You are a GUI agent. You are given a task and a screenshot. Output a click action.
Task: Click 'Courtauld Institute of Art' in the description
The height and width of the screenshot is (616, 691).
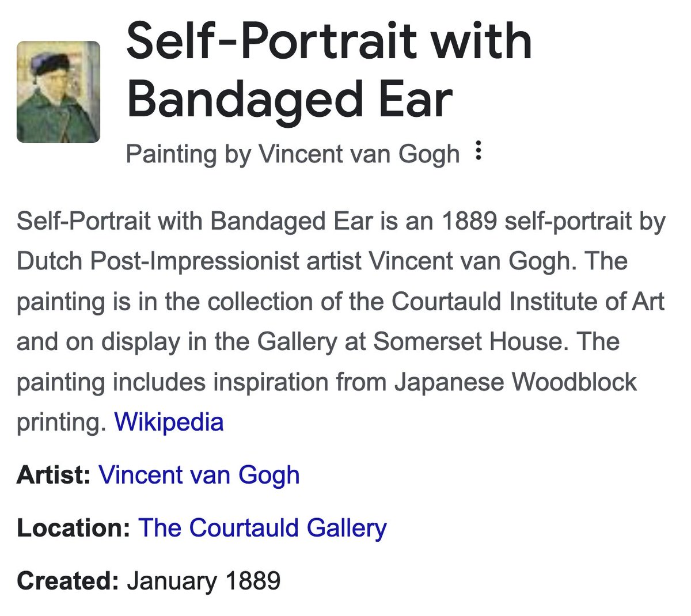(x=528, y=302)
